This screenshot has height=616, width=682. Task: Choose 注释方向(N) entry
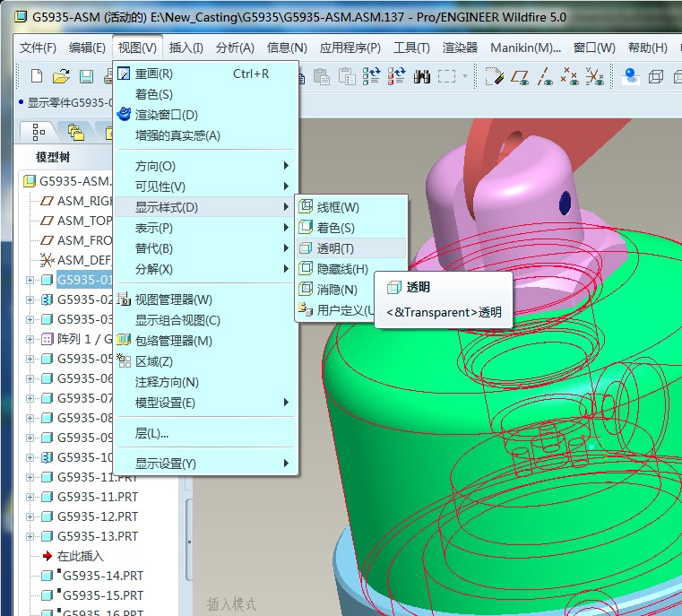pyautogui.click(x=205, y=382)
